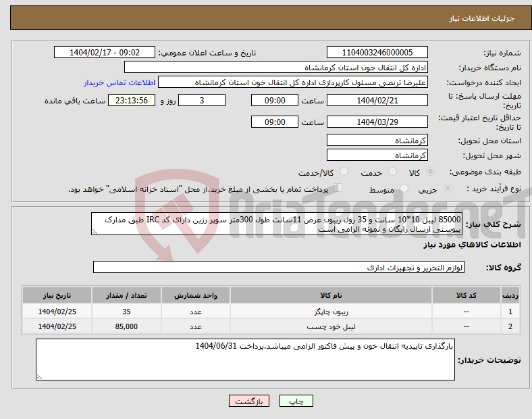Click the واحد شمارش column header

point(196,295)
